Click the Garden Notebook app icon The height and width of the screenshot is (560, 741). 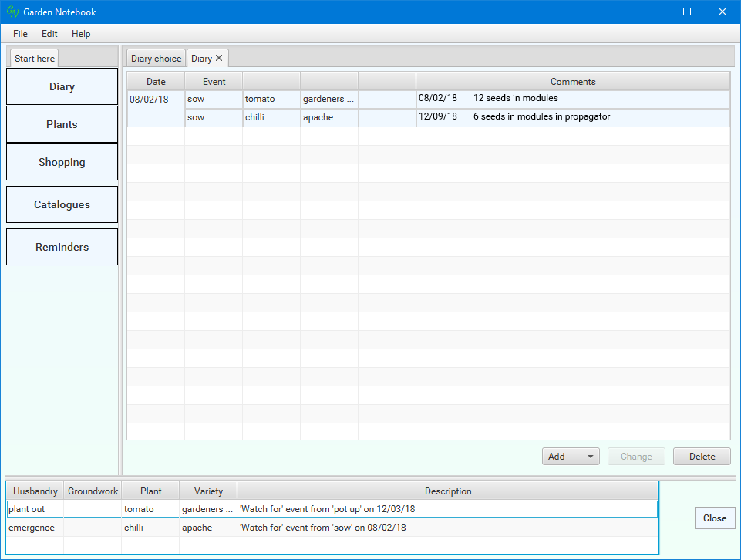click(12, 12)
